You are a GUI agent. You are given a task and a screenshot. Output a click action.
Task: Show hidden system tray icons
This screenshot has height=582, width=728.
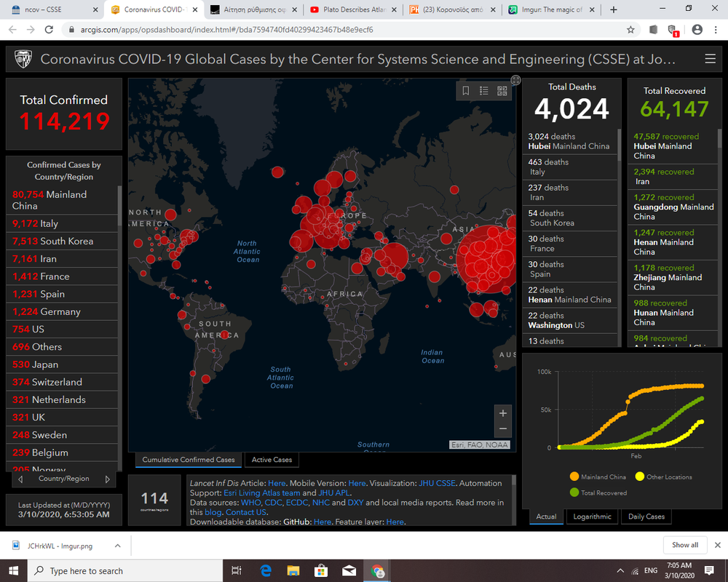(x=620, y=571)
